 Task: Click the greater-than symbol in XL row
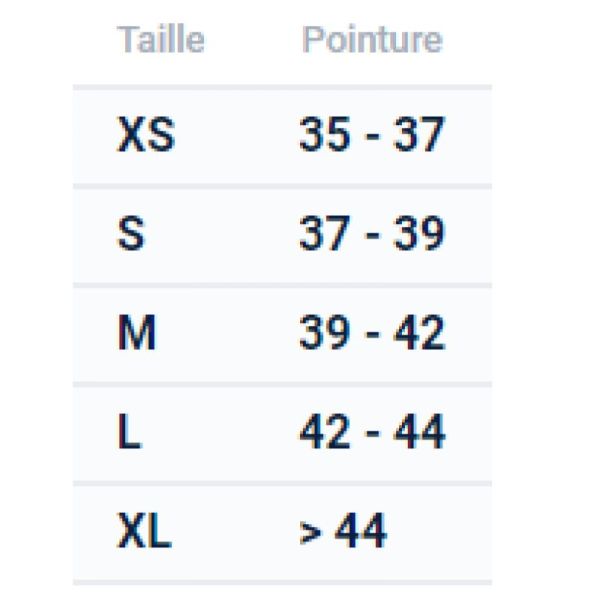(x=310, y=532)
